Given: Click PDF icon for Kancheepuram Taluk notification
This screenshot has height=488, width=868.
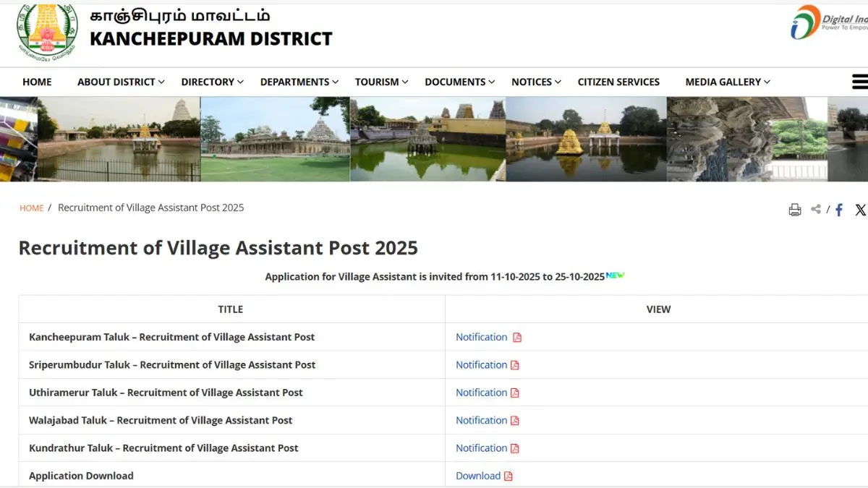Looking at the screenshot, I should pos(517,338).
